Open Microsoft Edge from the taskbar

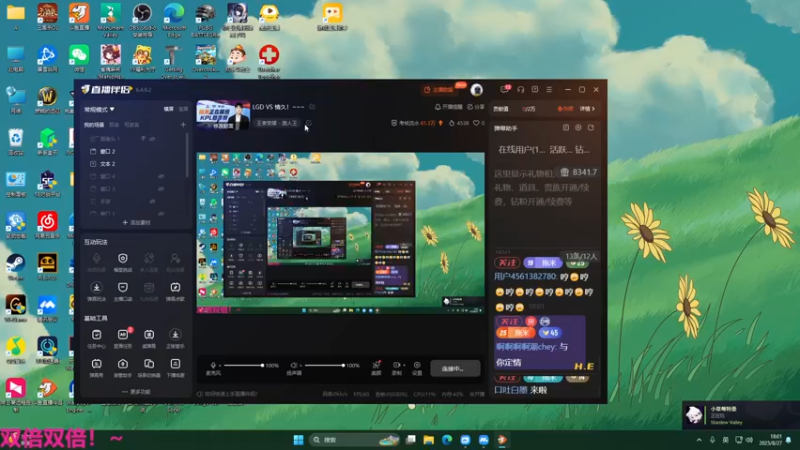pos(447,440)
